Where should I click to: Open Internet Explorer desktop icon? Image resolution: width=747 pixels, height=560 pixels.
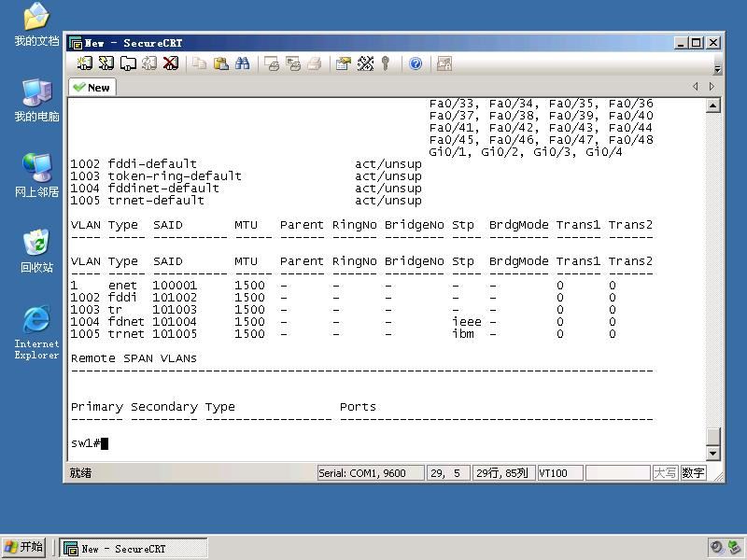pos(36,332)
